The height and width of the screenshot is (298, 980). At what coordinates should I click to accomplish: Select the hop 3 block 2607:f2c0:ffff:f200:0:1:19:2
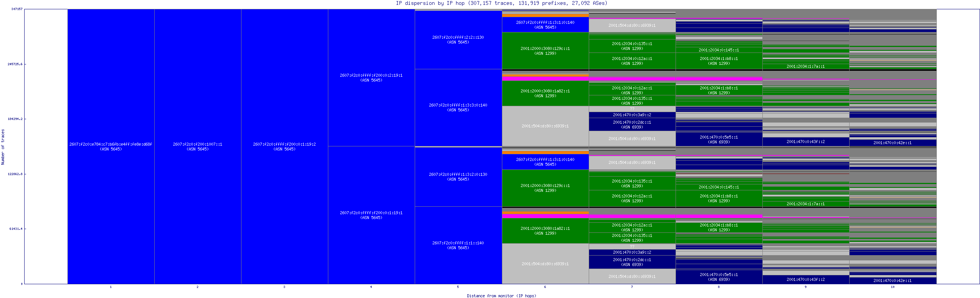pyautogui.click(x=285, y=146)
